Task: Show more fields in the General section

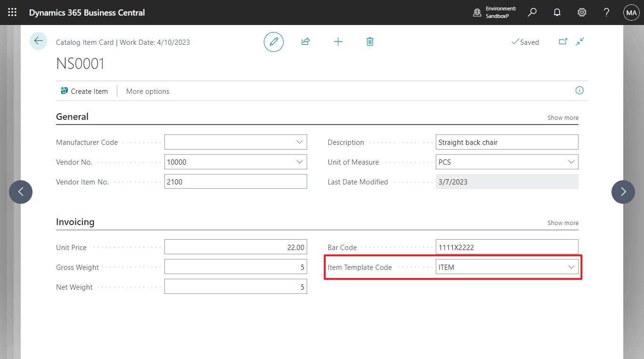Action: 562,117
